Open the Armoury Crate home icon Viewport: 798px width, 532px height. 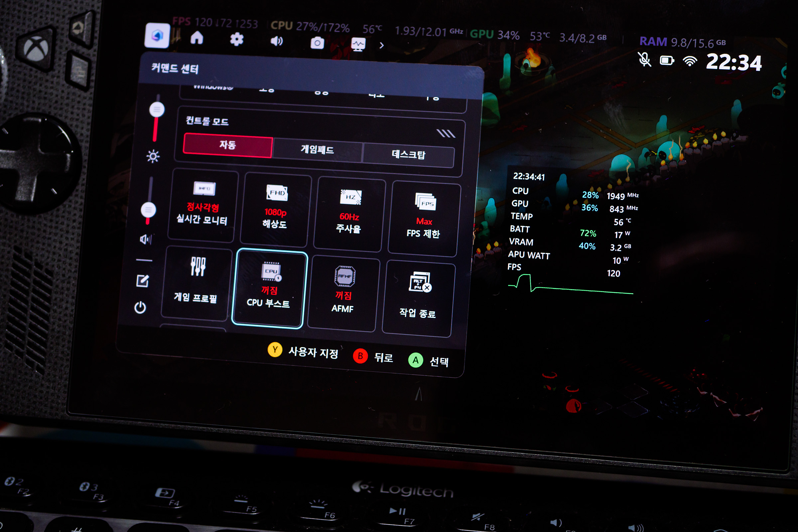(x=197, y=38)
